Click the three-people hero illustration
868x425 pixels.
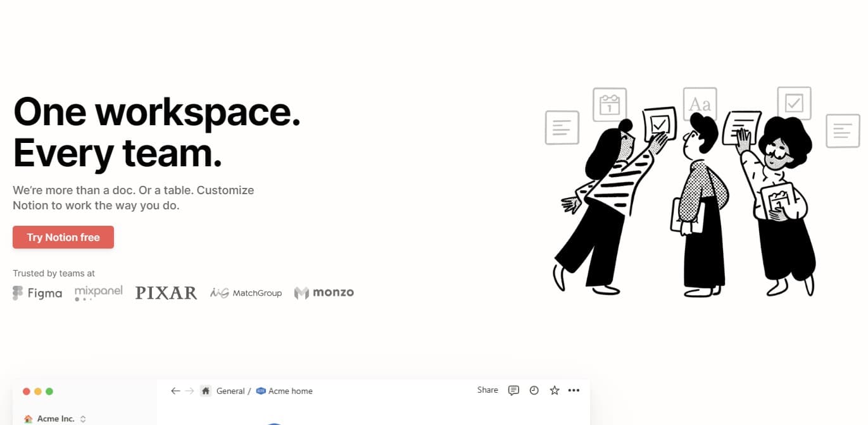[684, 196]
